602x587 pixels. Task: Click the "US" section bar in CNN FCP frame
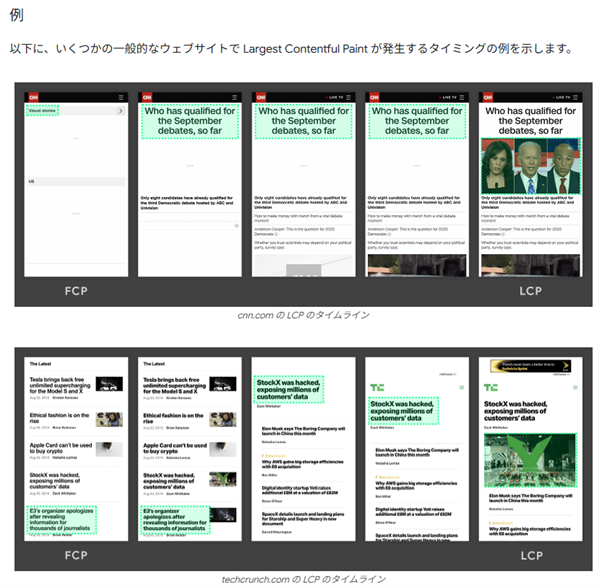pyautogui.click(x=76, y=181)
